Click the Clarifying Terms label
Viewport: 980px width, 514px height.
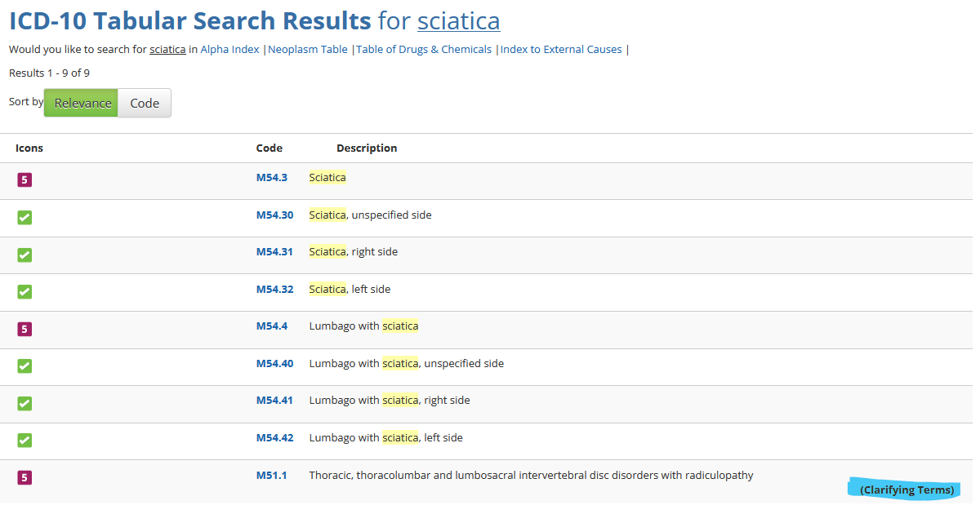pos(906,490)
